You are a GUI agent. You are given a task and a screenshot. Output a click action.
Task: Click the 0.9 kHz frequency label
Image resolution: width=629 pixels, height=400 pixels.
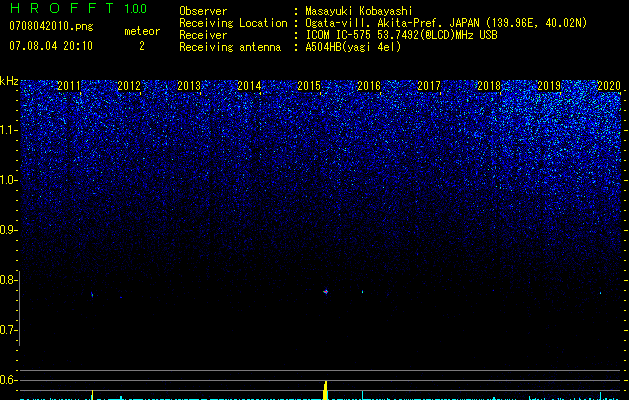click(x=9, y=230)
